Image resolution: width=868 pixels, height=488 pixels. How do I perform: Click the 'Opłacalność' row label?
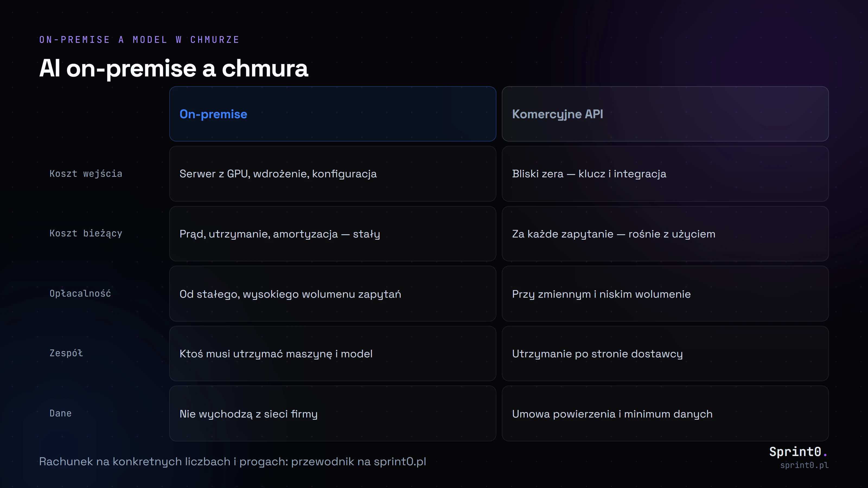point(80,293)
